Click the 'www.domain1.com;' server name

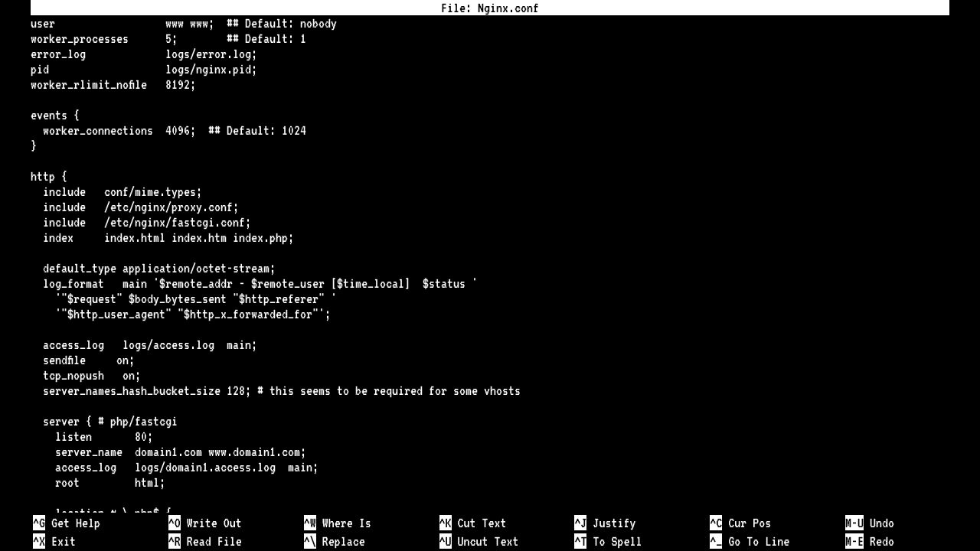[257, 452]
